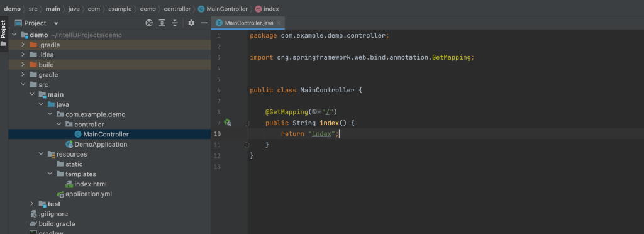Collapse the controller package chevron
644x234 pixels.
58,125
